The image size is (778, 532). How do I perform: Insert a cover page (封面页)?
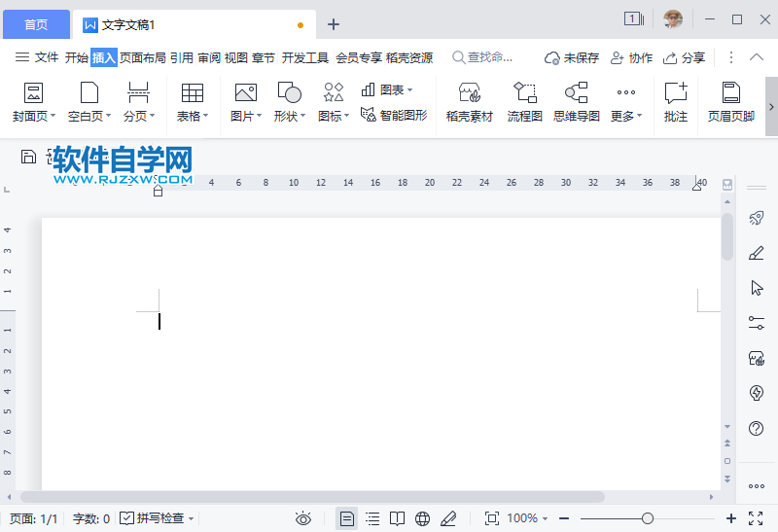(x=33, y=102)
